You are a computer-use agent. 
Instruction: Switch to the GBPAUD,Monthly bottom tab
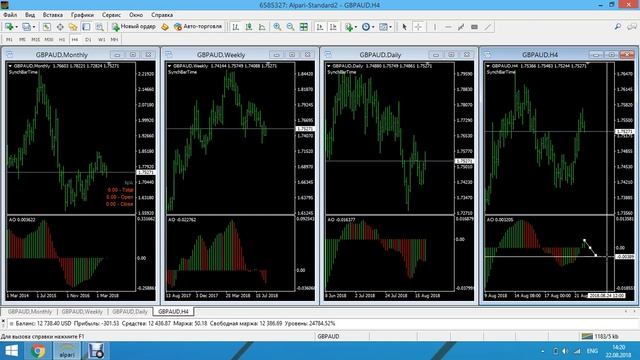point(30,311)
